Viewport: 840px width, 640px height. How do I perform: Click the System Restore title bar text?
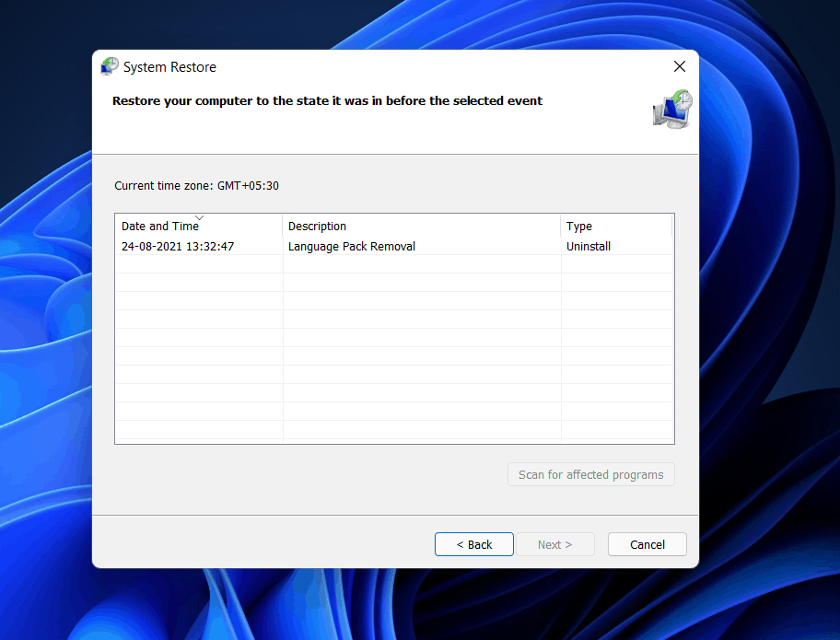point(169,66)
